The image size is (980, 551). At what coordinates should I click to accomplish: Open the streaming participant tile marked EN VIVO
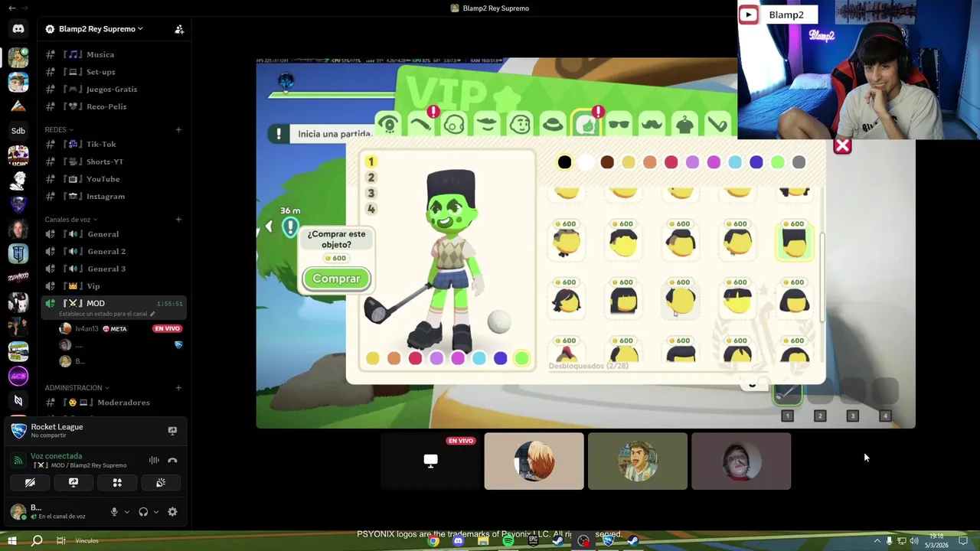point(430,461)
